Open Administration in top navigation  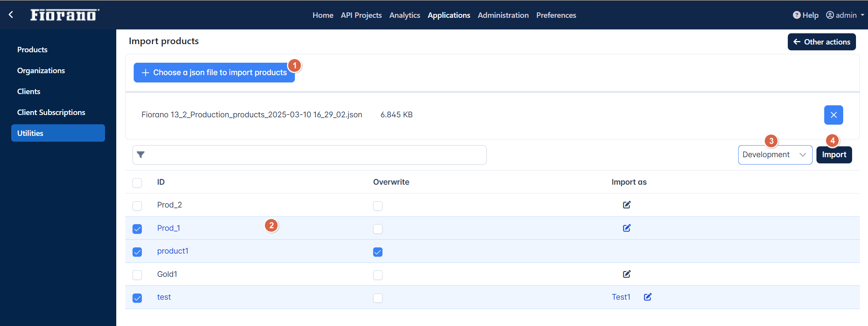[x=503, y=15]
